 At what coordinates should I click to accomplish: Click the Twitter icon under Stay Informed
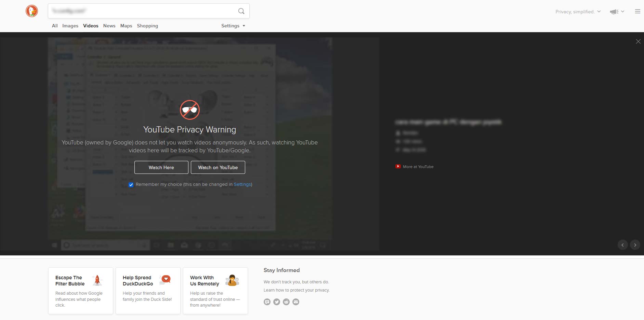click(277, 302)
